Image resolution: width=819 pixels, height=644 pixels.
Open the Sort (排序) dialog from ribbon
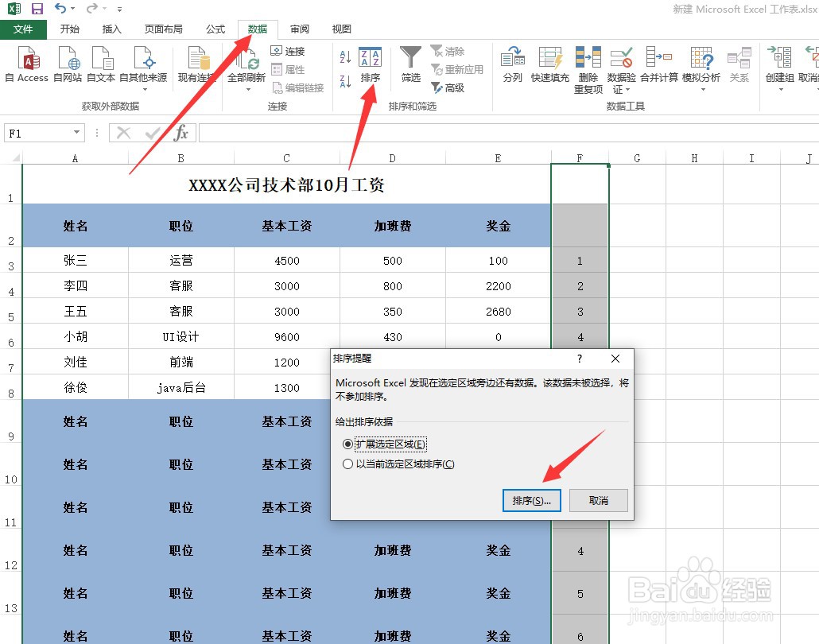point(371,64)
